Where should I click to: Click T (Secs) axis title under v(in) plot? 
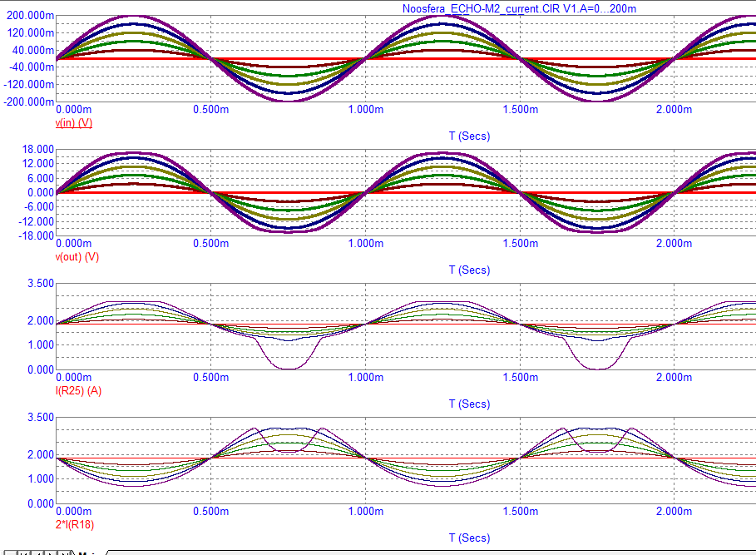pos(469,136)
